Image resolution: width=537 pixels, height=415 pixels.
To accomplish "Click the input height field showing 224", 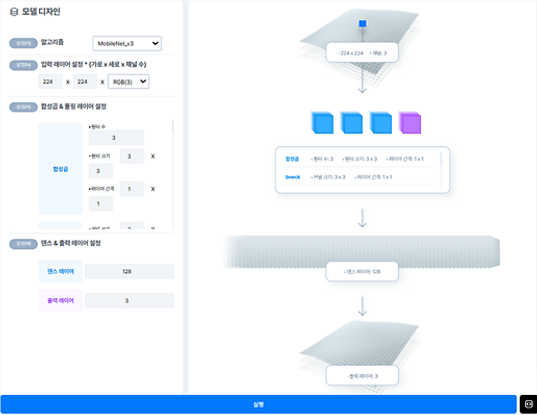I will point(85,81).
